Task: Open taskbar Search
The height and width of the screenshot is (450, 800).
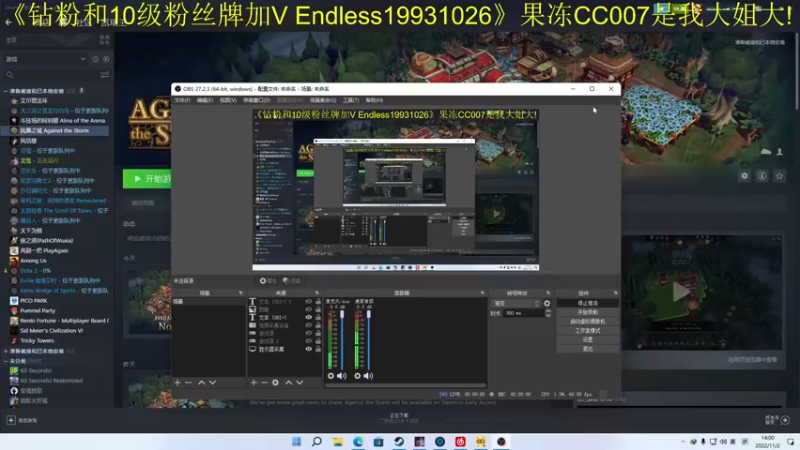Action: point(317,441)
